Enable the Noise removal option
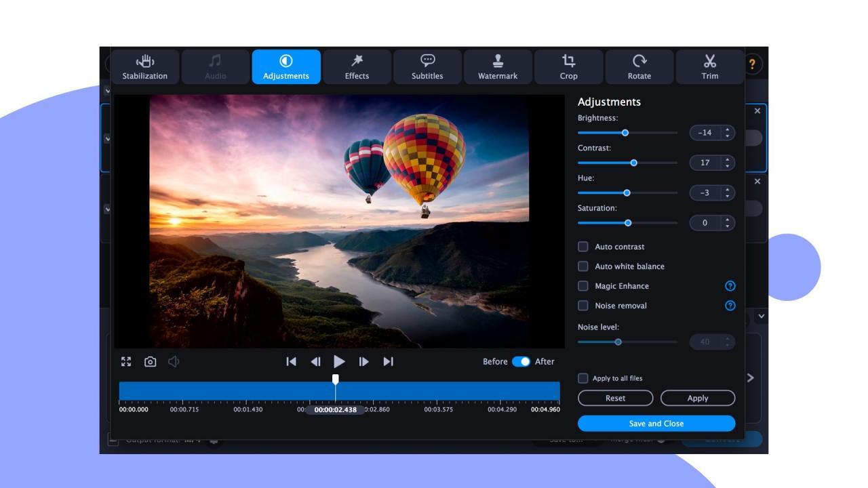Screen dimensions: 868x488 coord(583,305)
